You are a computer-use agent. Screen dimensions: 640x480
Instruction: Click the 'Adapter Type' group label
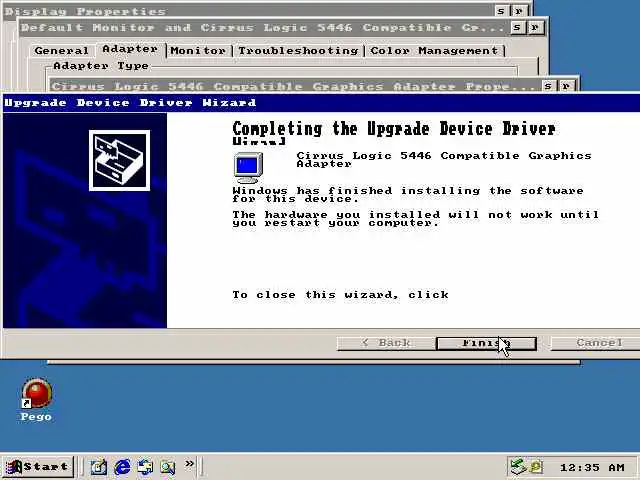(101, 66)
